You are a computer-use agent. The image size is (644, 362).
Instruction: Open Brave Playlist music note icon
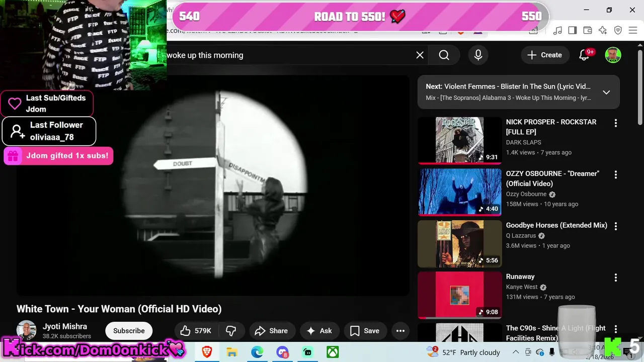point(557,31)
